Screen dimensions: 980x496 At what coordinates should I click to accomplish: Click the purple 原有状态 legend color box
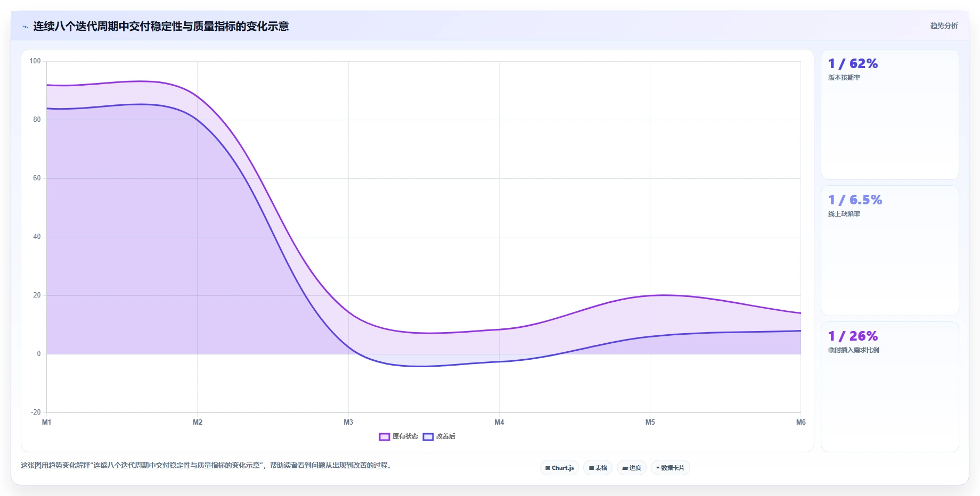(385, 436)
